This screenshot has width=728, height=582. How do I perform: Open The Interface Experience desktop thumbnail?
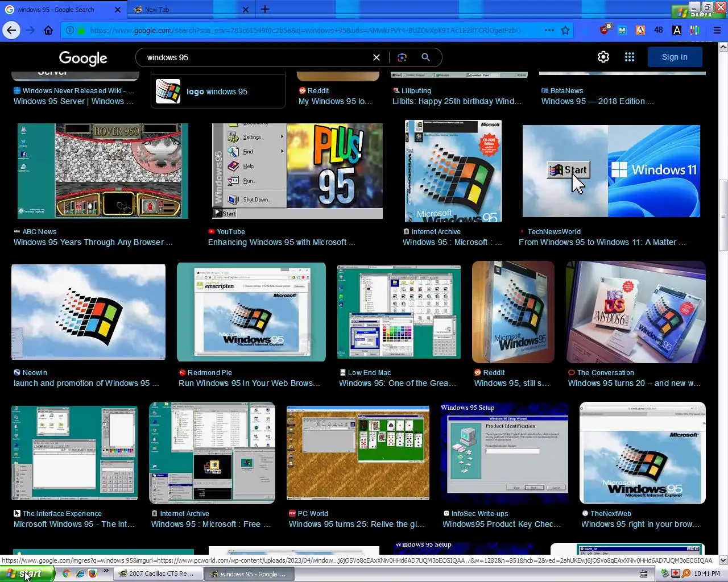(x=75, y=453)
